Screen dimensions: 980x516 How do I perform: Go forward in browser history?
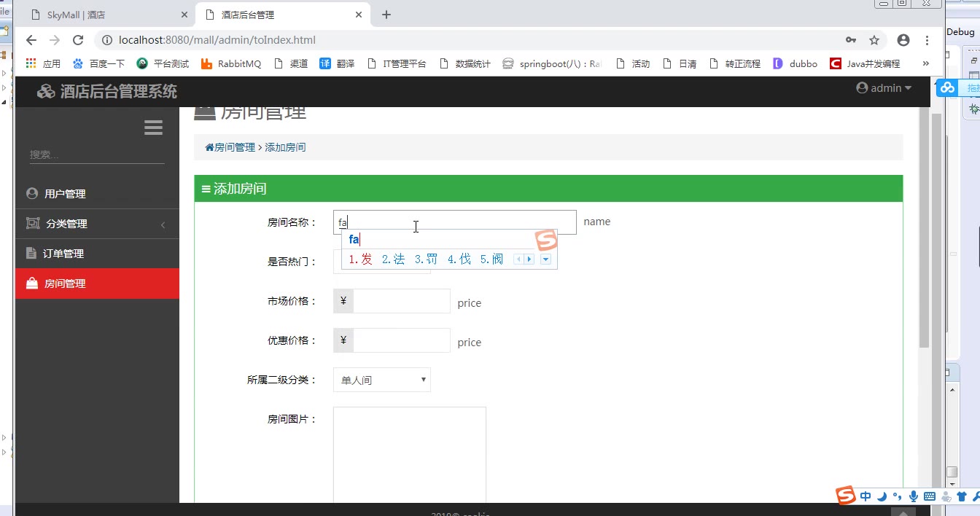point(55,40)
